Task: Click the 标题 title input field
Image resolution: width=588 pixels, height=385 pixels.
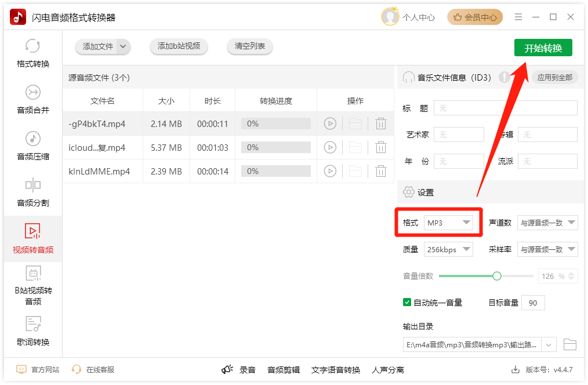Action: click(x=505, y=108)
